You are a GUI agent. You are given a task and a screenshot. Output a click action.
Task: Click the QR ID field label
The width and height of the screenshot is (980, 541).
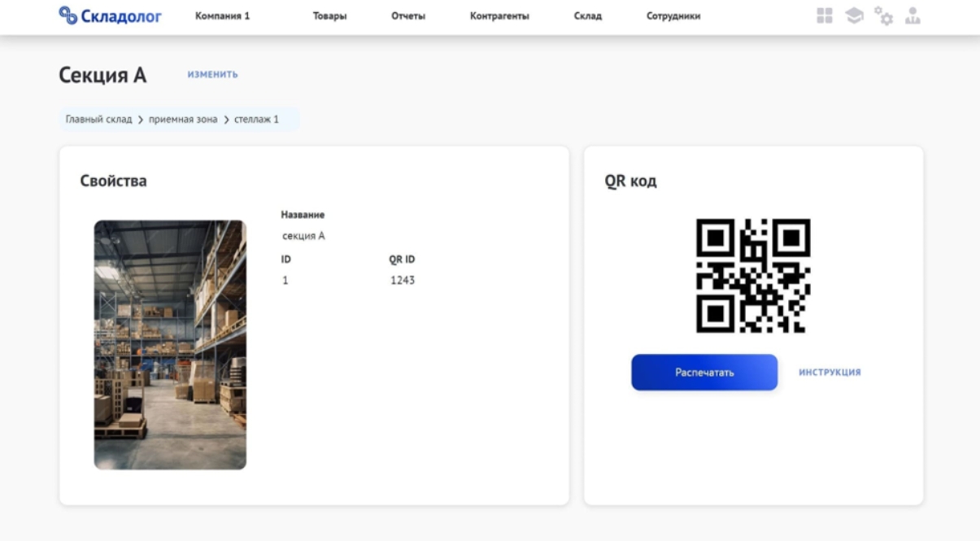pyautogui.click(x=402, y=260)
